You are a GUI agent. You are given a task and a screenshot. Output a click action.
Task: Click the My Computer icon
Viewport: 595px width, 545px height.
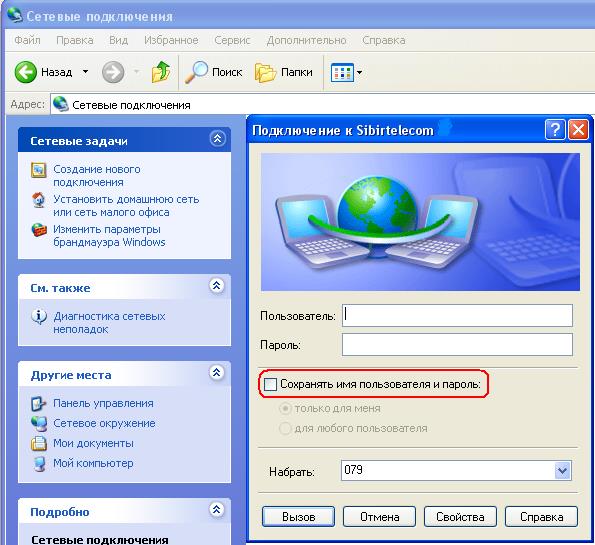point(39,464)
